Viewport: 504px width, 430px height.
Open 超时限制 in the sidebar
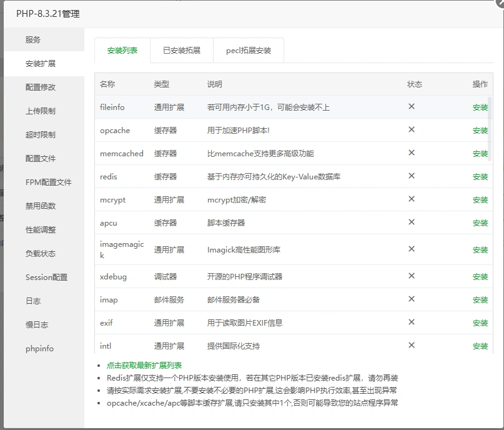tap(44, 135)
